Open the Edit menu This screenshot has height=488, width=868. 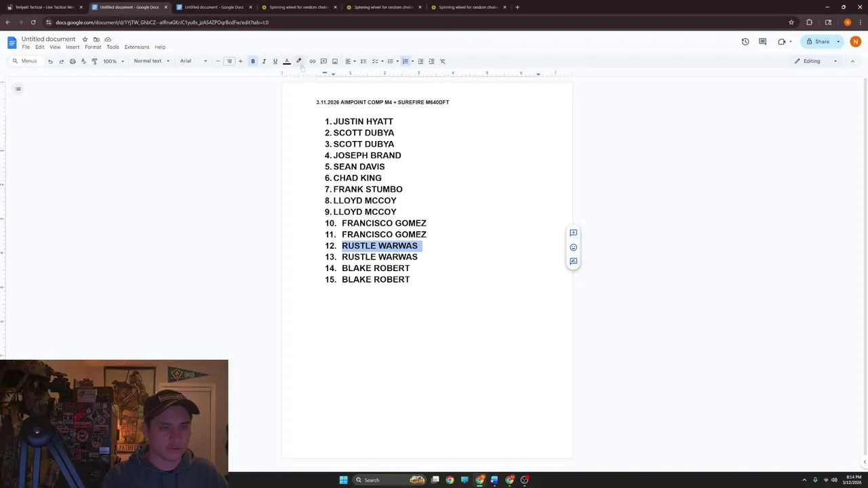pyautogui.click(x=40, y=47)
